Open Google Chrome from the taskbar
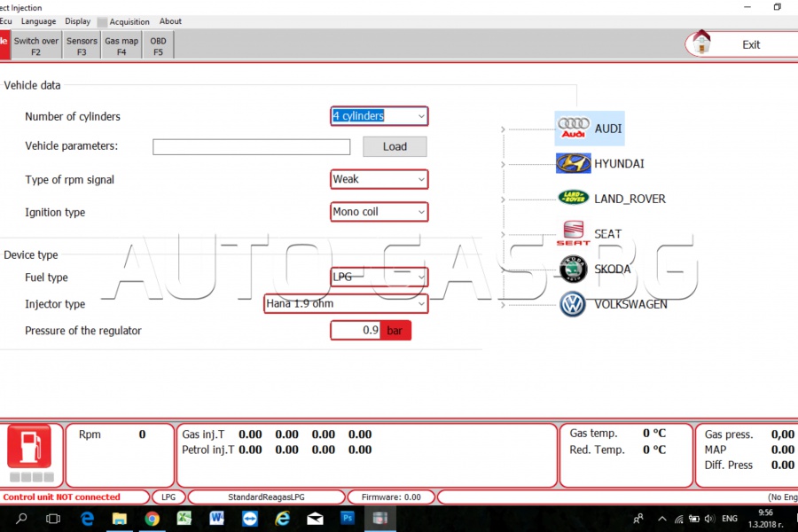 [x=152, y=519]
